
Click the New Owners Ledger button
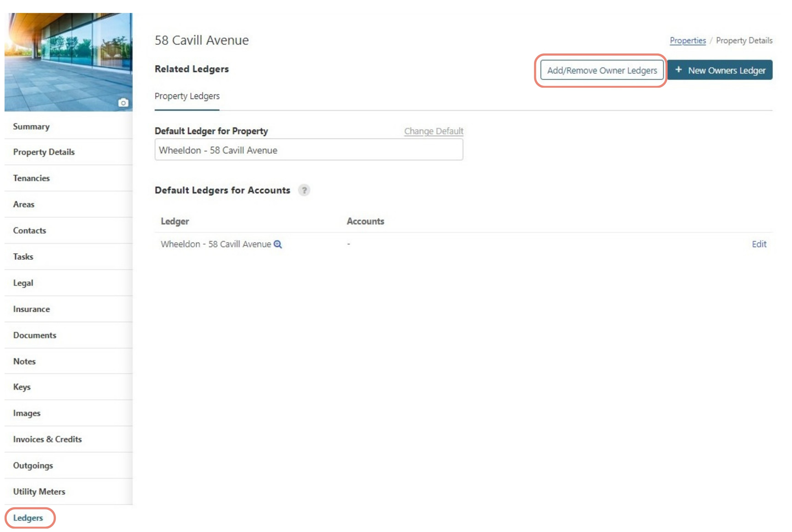(x=720, y=70)
